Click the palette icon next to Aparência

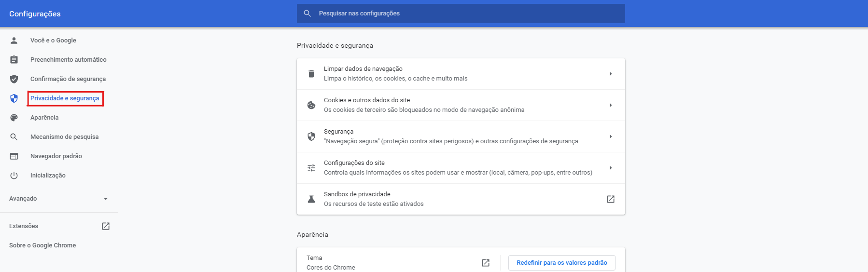pyautogui.click(x=14, y=118)
